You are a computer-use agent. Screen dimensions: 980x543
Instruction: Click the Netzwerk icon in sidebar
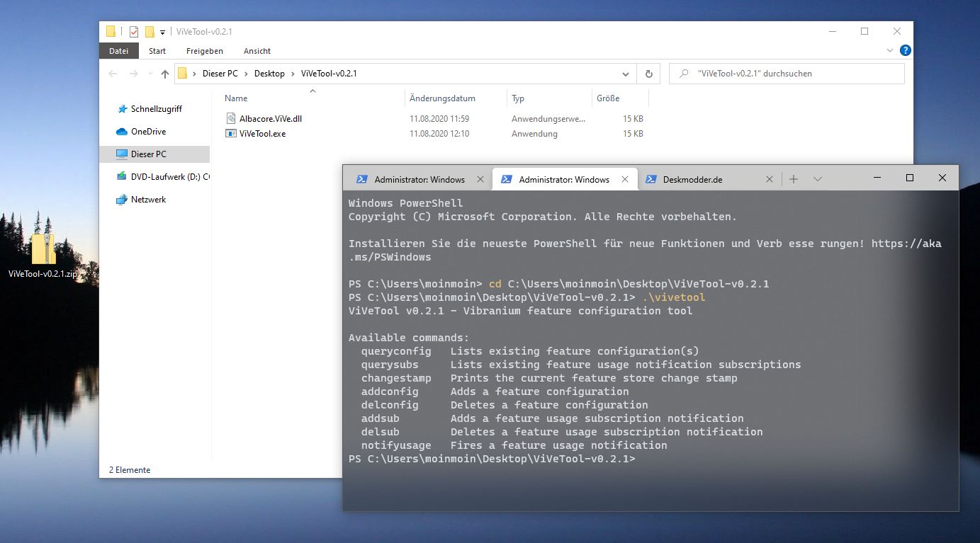pyautogui.click(x=121, y=200)
